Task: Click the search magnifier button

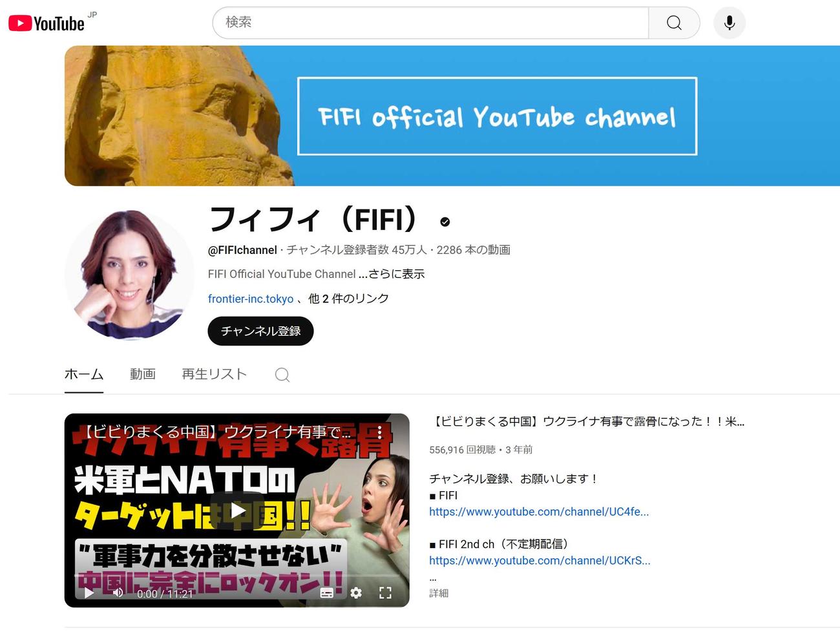Action: 674,23
